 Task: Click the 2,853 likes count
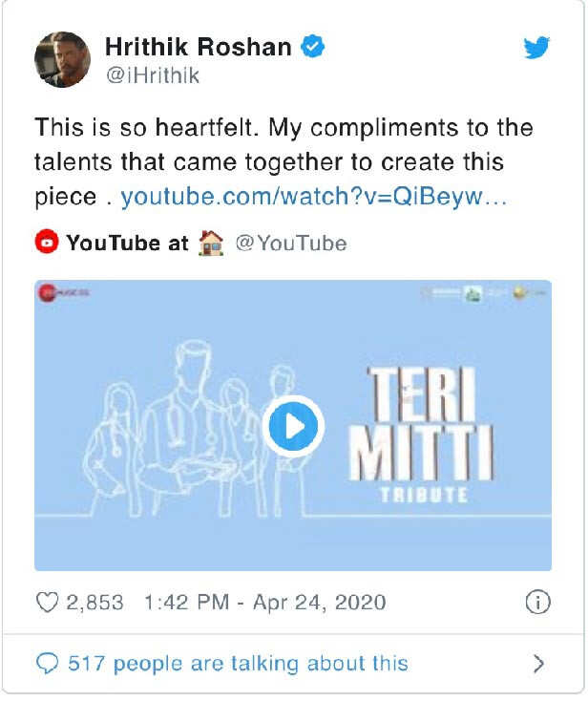94,603
